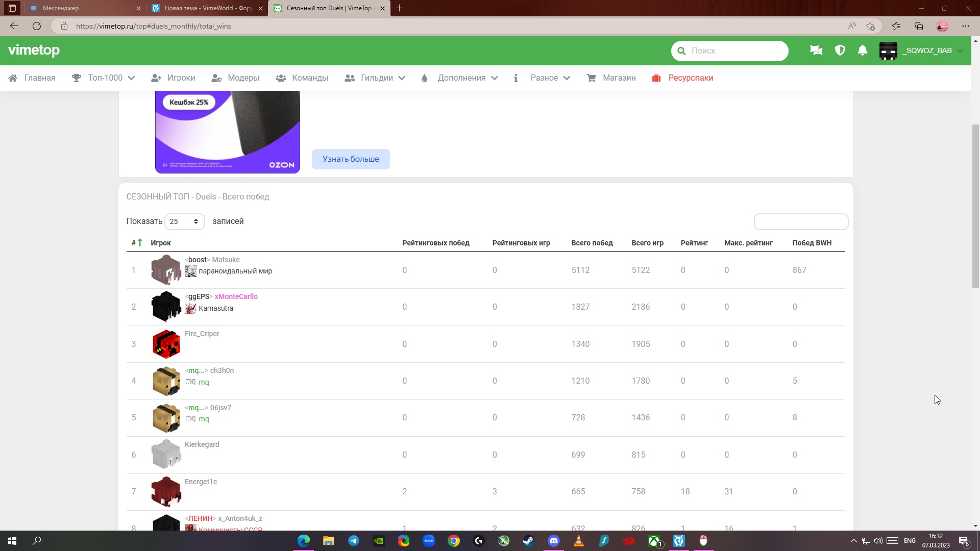
Task: Open Telegram from the taskbar
Action: pos(353,541)
